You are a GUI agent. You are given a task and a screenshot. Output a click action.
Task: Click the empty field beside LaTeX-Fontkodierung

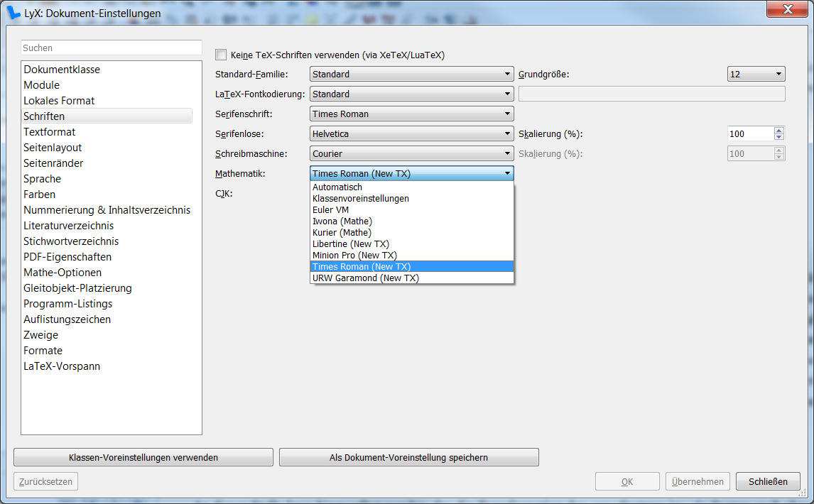tap(651, 94)
